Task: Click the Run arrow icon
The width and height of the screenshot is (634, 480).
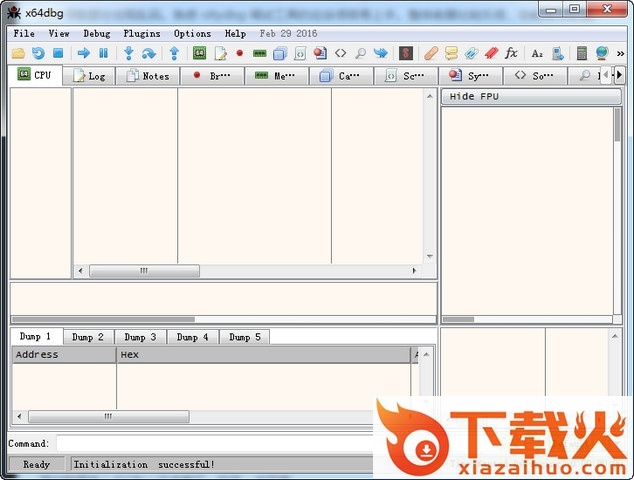Action: [84, 53]
